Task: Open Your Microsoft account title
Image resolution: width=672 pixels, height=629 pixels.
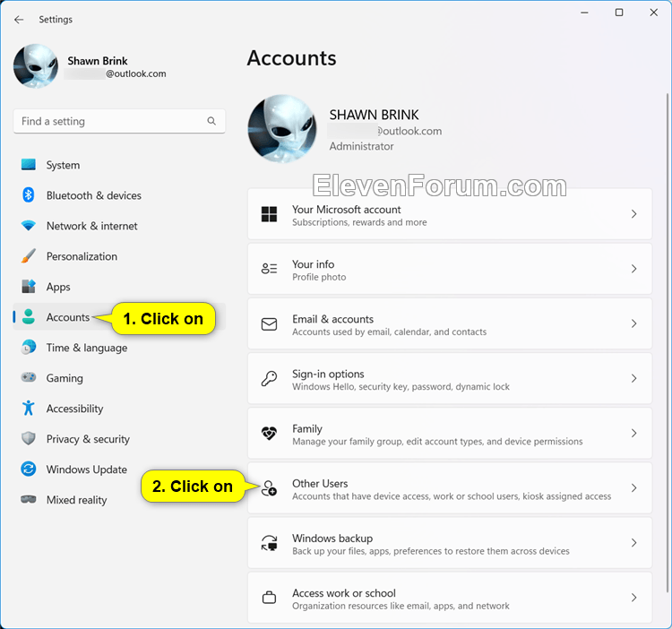Action: (x=346, y=210)
